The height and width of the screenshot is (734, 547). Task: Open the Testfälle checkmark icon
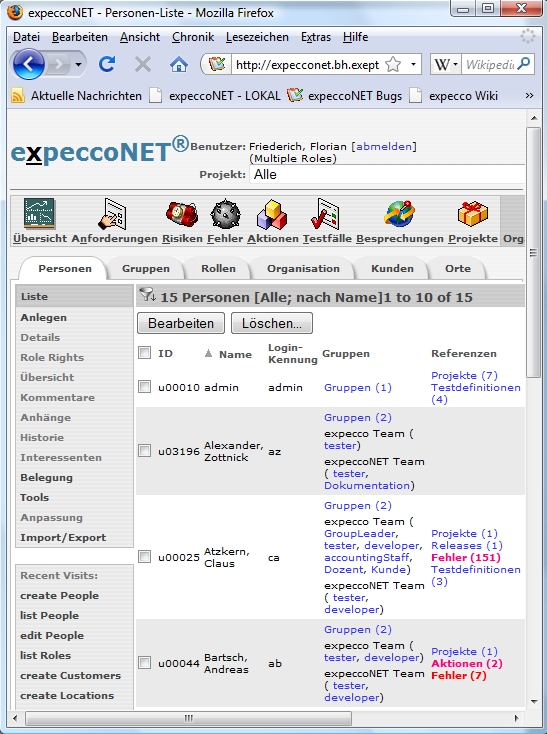click(x=325, y=214)
